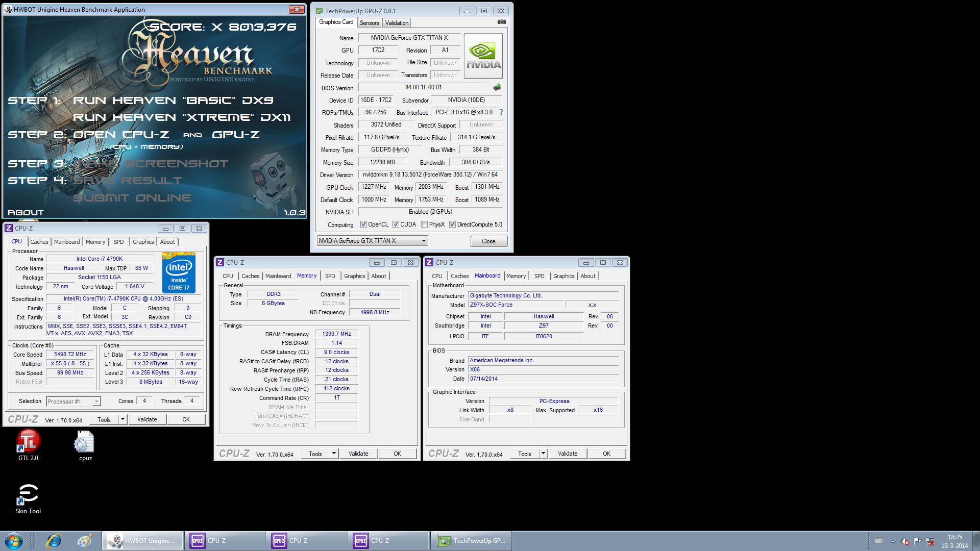This screenshot has height=551, width=980.
Task: Switch to first CPU-Z taskbar item
Action: (225, 541)
